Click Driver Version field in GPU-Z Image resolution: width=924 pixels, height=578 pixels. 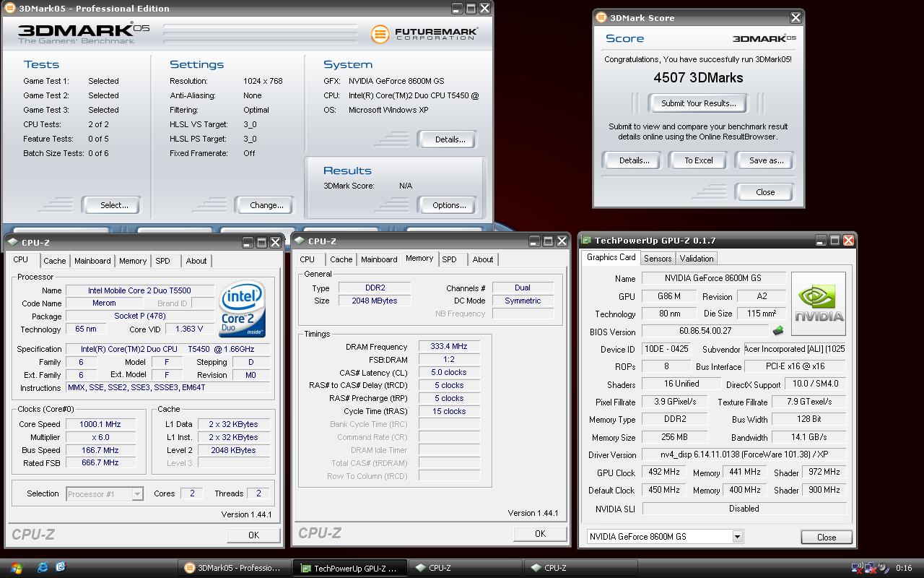tap(744, 455)
